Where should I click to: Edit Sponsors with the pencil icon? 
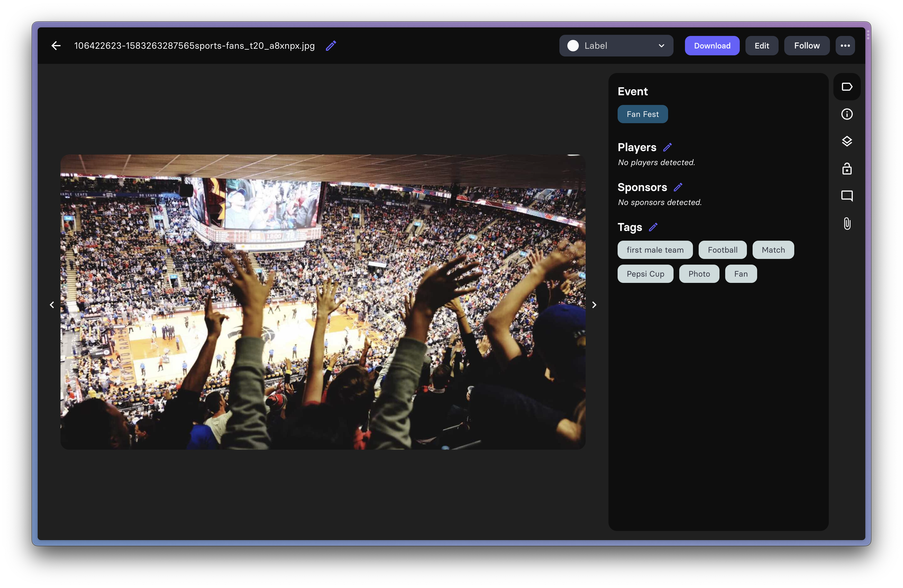click(x=678, y=187)
